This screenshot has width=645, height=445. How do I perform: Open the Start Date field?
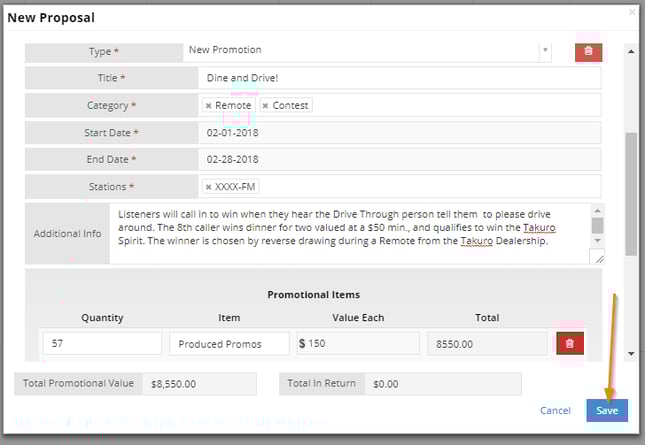click(x=399, y=133)
